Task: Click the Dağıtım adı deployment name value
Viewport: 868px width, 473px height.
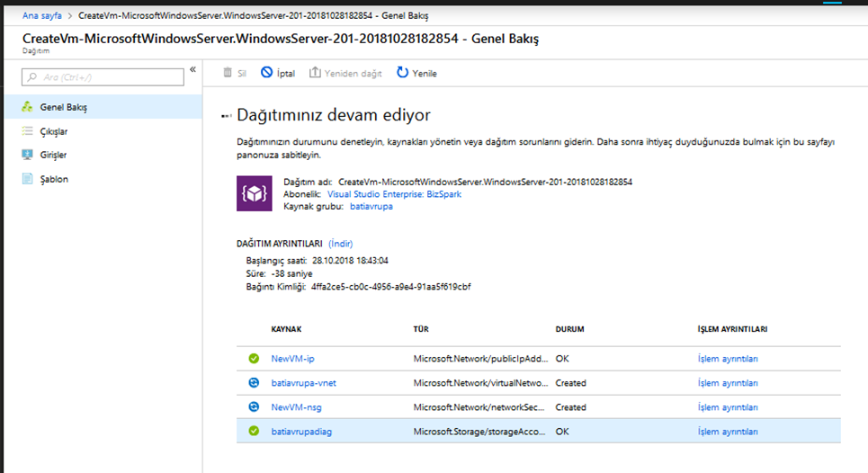Action: click(x=486, y=182)
